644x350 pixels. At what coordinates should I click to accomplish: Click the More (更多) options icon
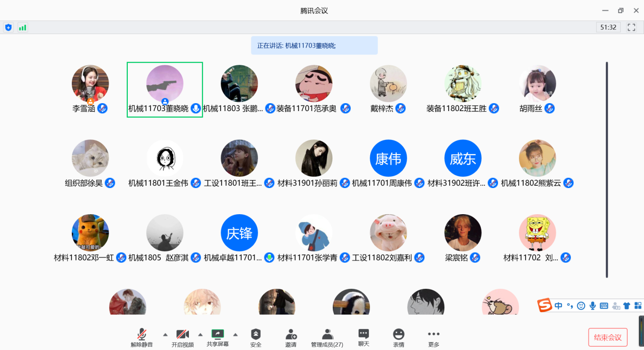pyautogui.click(x=434, y=337)
